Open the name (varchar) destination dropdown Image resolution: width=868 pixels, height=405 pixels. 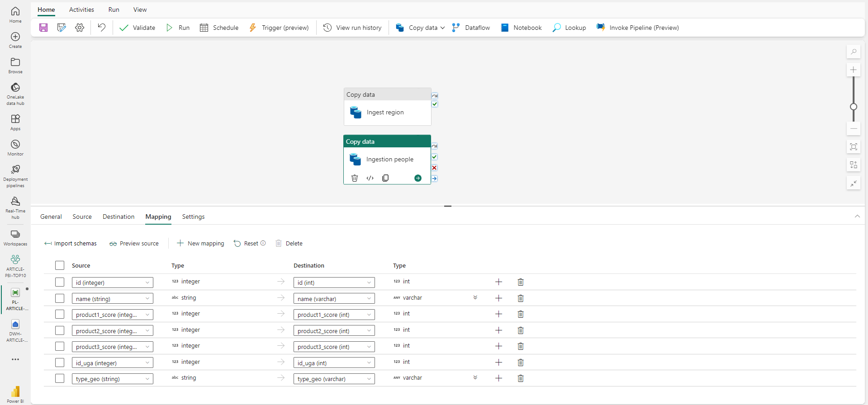[x=334, y=299]
